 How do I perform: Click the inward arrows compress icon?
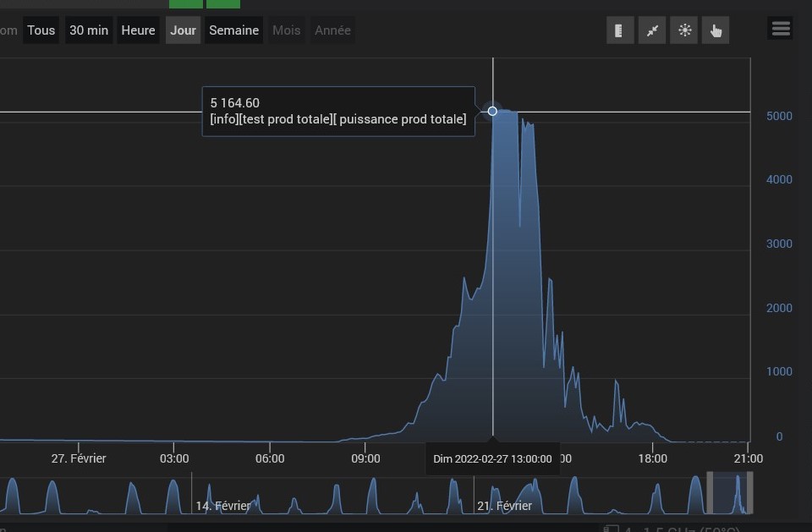651,30
